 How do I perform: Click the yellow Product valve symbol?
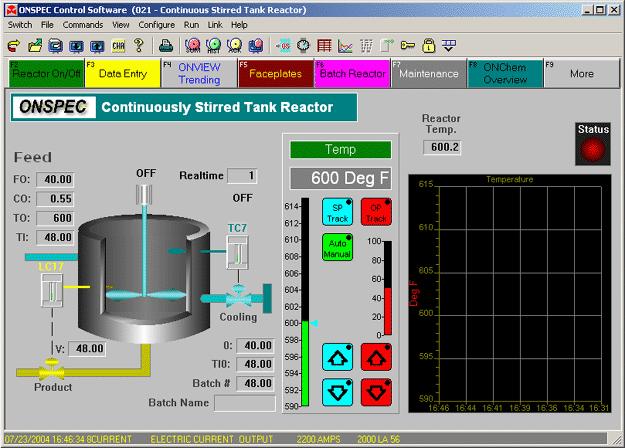coord(51,369)
